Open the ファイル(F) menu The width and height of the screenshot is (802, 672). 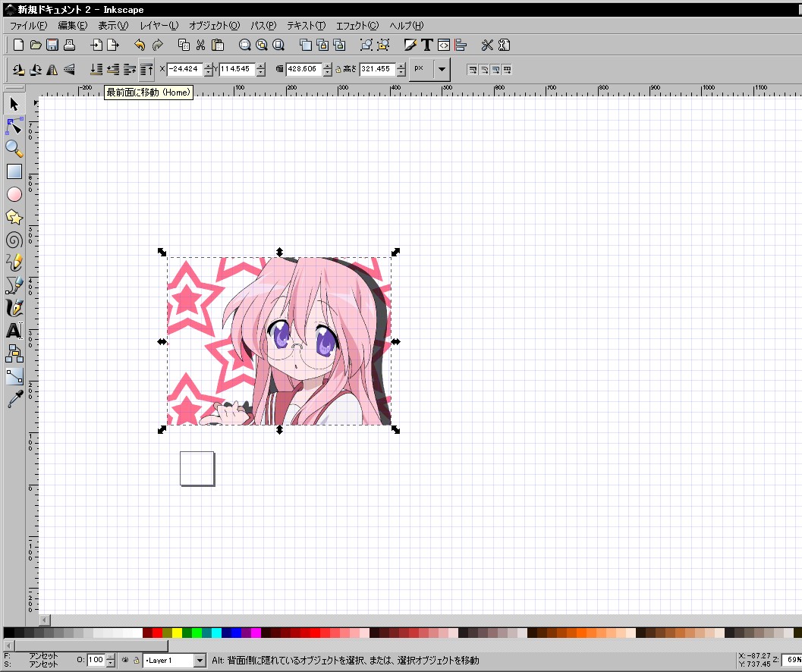(x=29, y=26)
